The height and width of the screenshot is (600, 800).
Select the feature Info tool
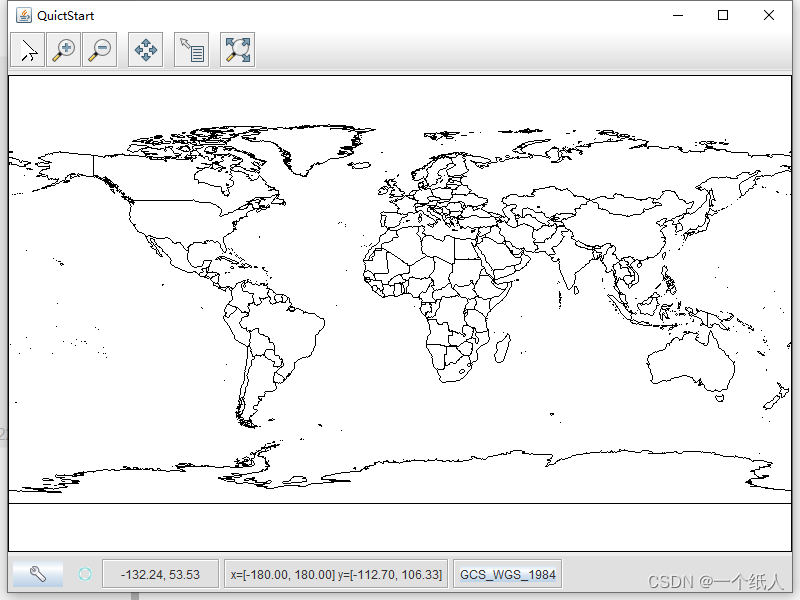point(191,49)
